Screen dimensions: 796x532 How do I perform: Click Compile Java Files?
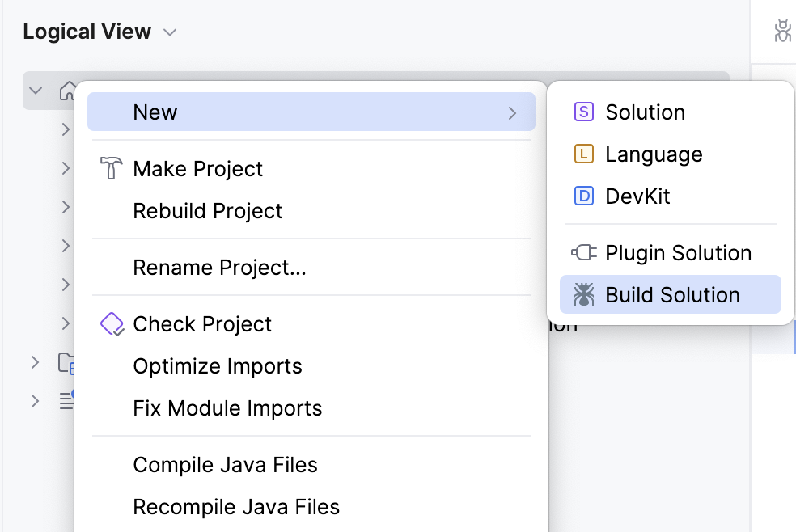point(224,464)
